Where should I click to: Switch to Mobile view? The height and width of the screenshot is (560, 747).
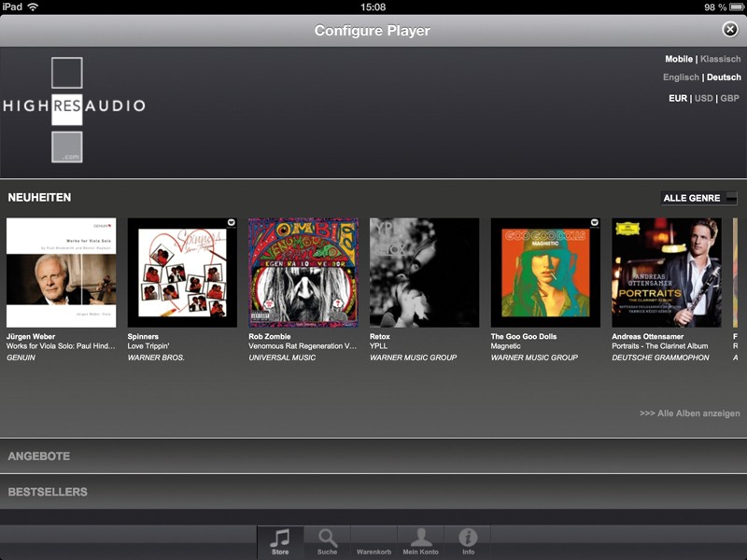(x=679, y=59)
